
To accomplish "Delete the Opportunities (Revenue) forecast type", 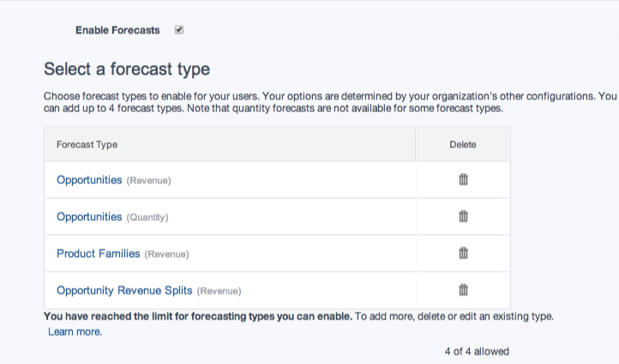I will (x=463, y=180).
